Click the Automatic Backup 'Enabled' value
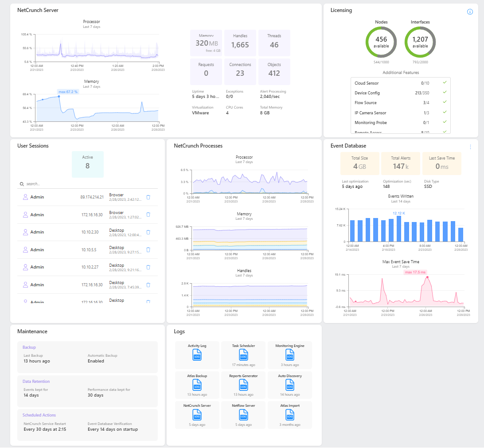 point(96,361)
